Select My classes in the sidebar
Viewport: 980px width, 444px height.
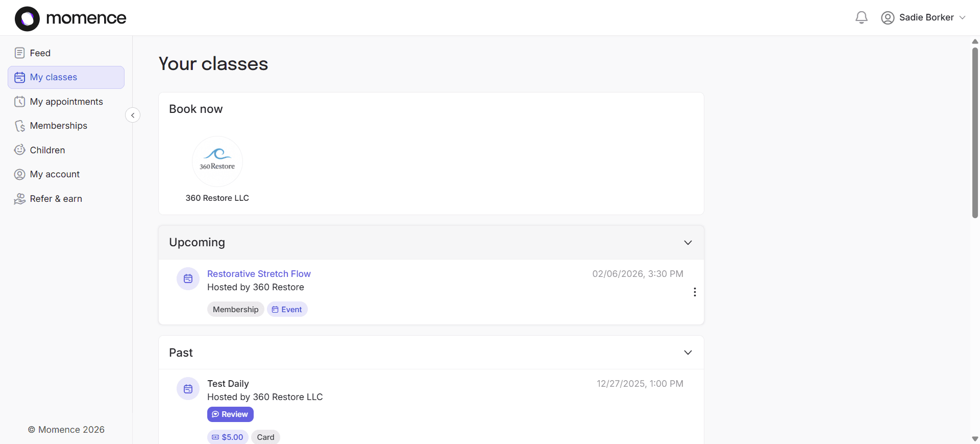coord(66,77)
